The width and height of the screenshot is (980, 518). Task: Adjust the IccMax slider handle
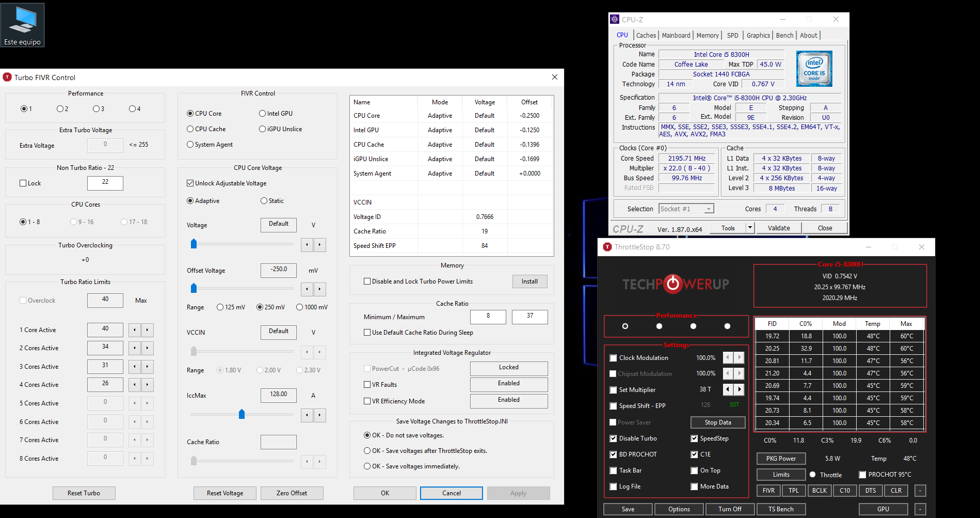coord(242,414)
